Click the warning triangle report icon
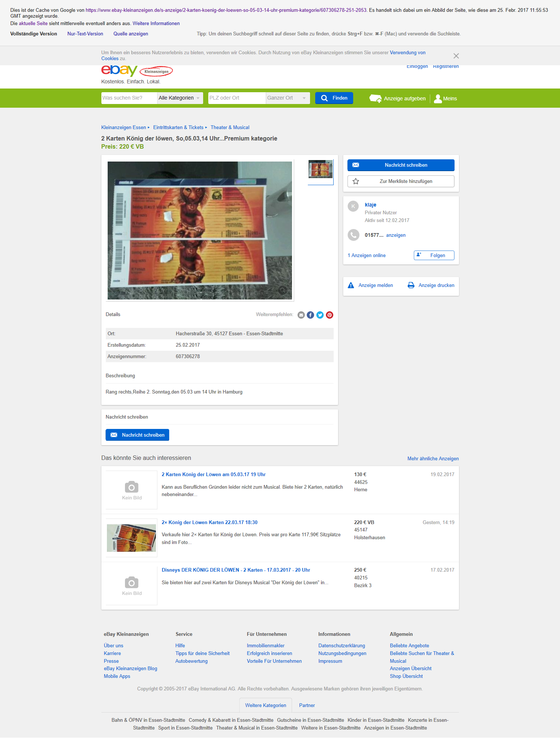Screen dimensions: 560x738 pyautogui.click(x=351, y=285)
